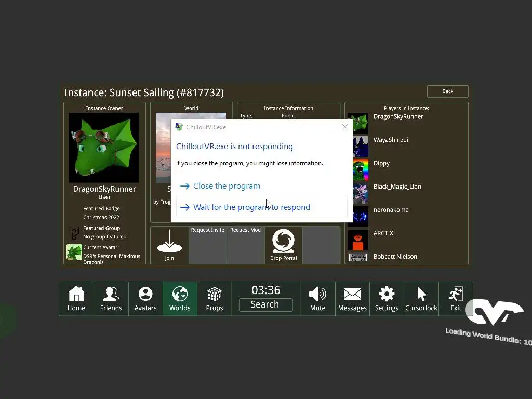This screenshot has height=399, width=532.
Task: Switch to the Worlds page
Action: pos(180,299)
